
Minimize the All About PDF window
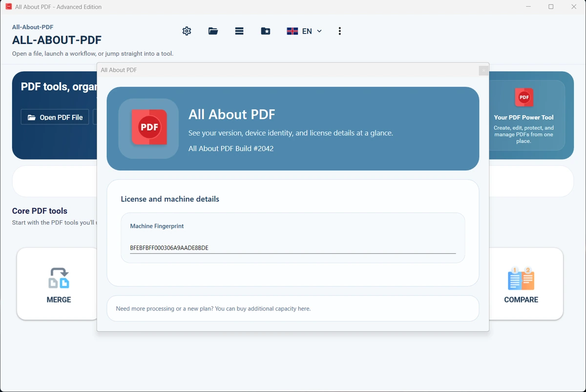[x=528, y=7]
